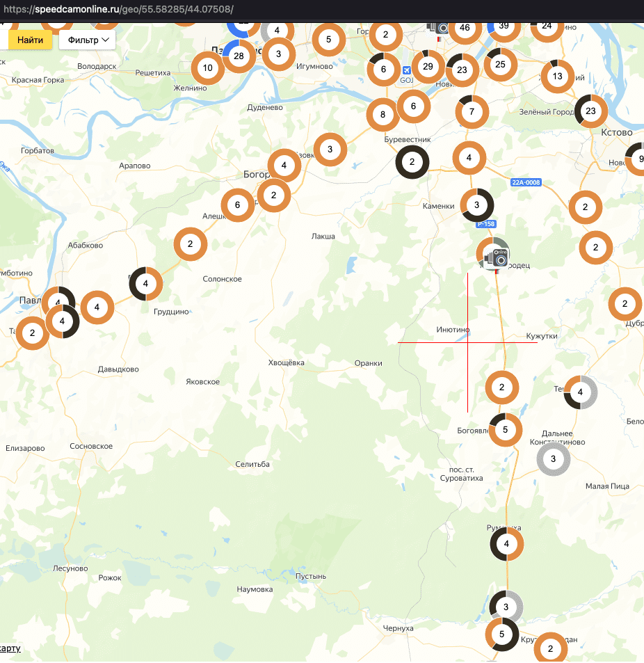Open the 3-camera cluster beside Каменки
This screenshot has width=644, height=663.
[476, 205]
